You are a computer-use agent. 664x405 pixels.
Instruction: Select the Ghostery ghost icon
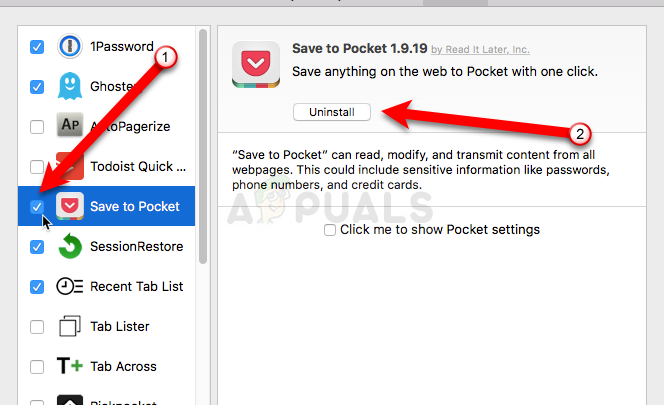coord(70,87)
